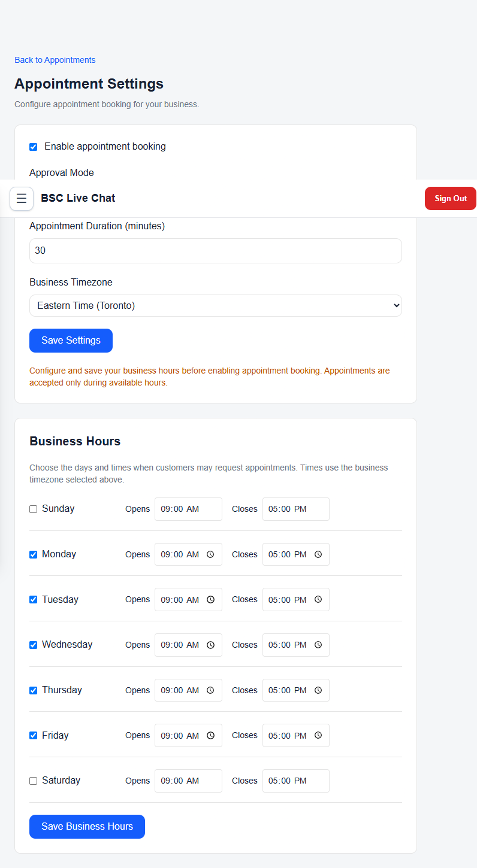Open Tuesday closing time clock picker
477x868 pixels.
point(318,600)
